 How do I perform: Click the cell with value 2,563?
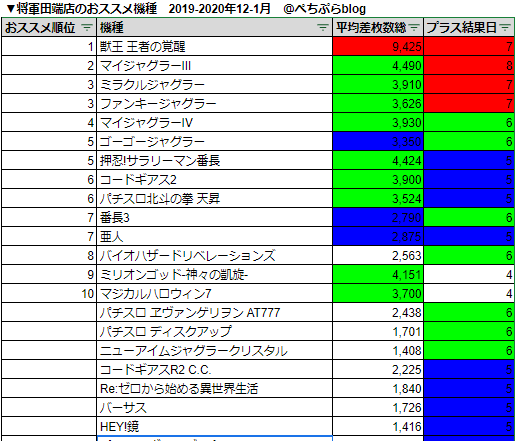point(378,255)
